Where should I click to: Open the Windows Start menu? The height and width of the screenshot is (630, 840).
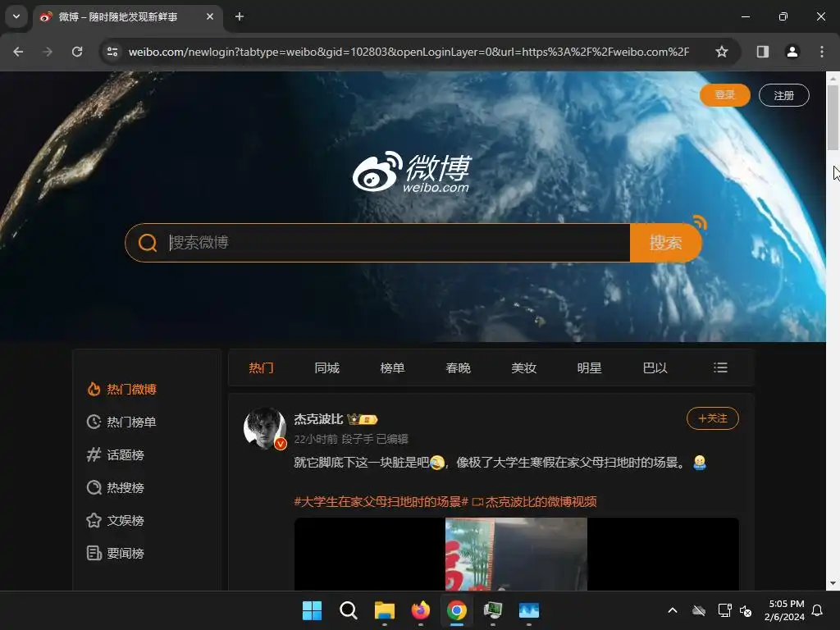[x=312, y=610]
